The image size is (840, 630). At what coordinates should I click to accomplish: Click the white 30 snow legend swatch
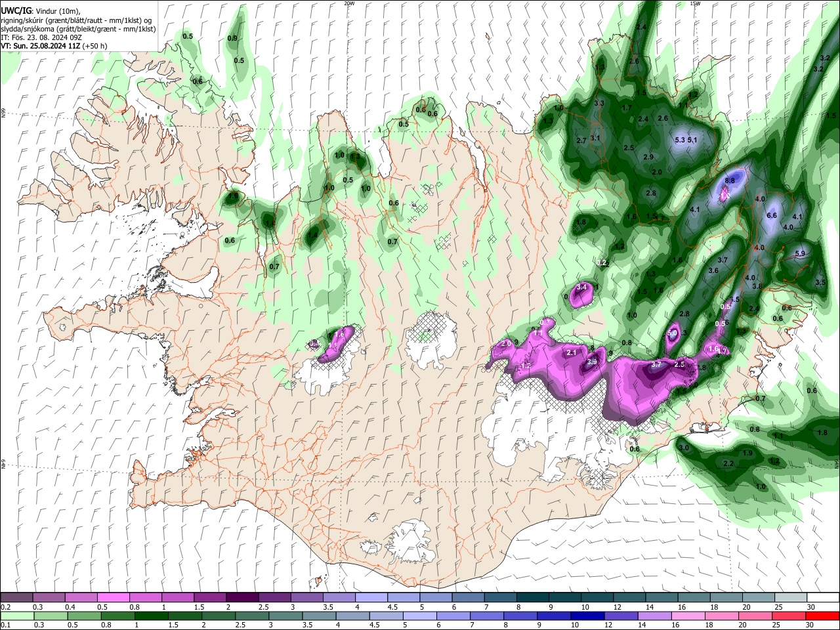coord(823,597)
